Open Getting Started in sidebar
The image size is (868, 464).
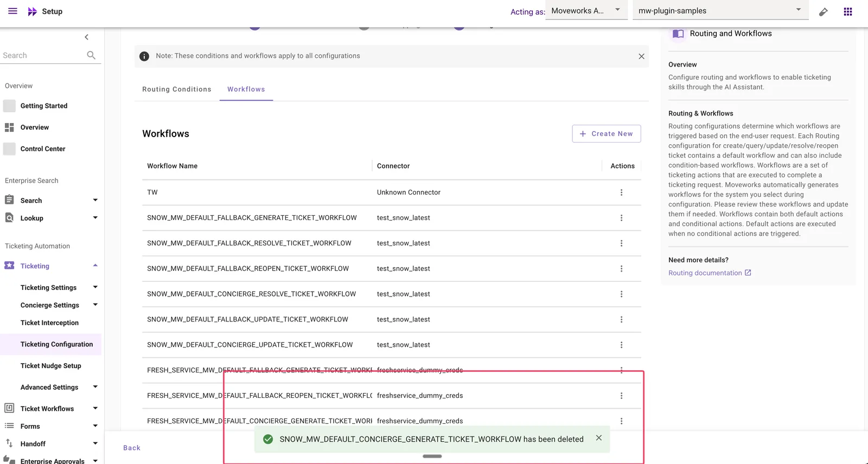pyautogui.click(x=44, y=106)
